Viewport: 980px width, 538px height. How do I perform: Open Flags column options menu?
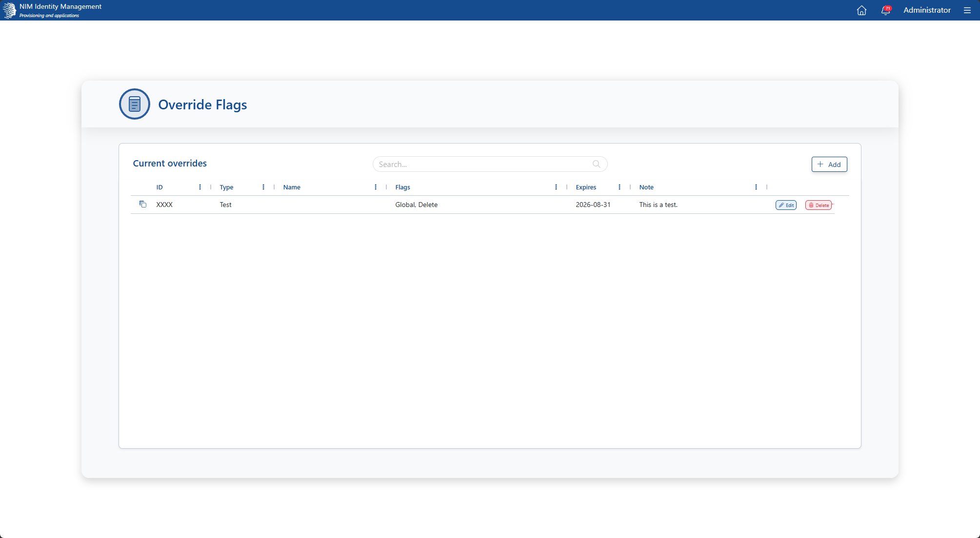[556, 187]
